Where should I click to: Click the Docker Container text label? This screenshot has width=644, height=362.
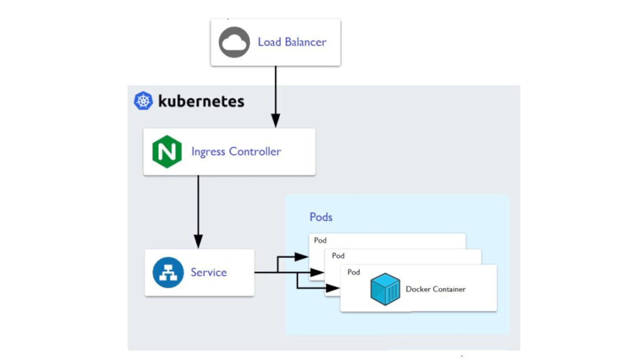[435, 289]
